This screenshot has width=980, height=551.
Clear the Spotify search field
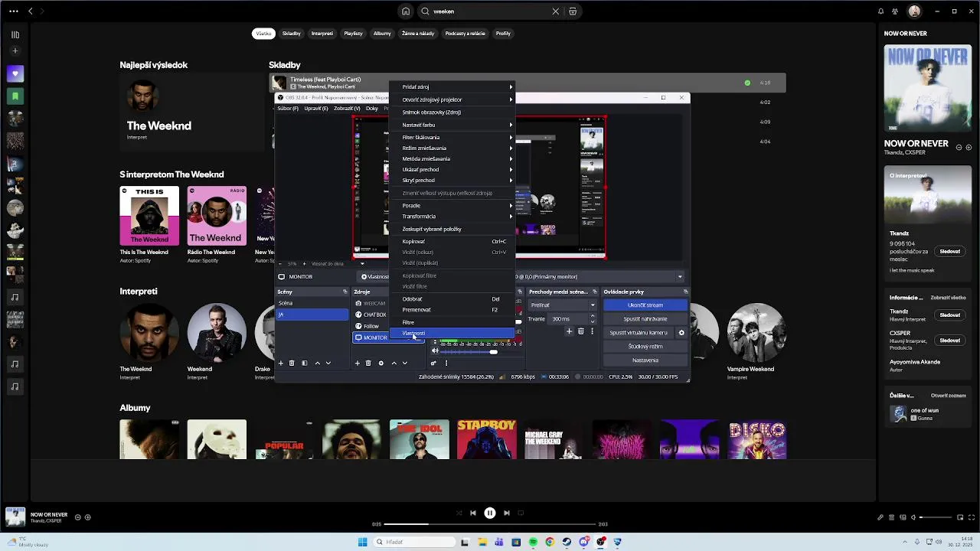click(556, 11)
